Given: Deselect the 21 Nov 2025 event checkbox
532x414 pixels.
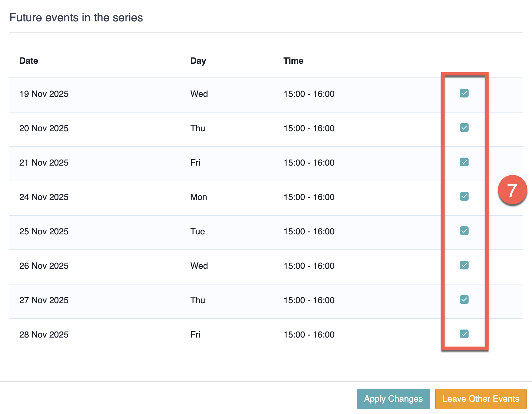Looking at the screenshot, I should [x=464, y=162].
